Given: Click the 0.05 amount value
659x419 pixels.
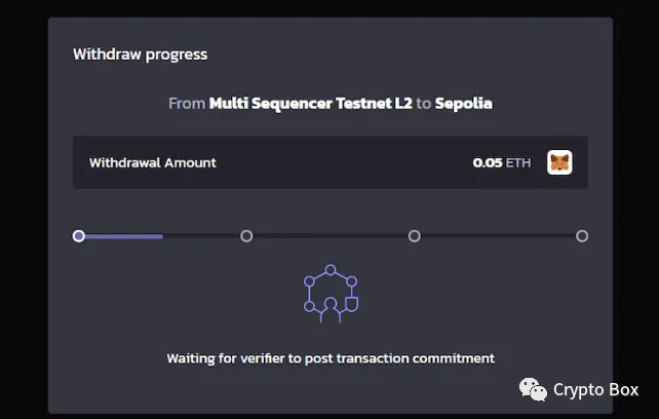Looking at the screenshot, I should click(x=487, y=162).
